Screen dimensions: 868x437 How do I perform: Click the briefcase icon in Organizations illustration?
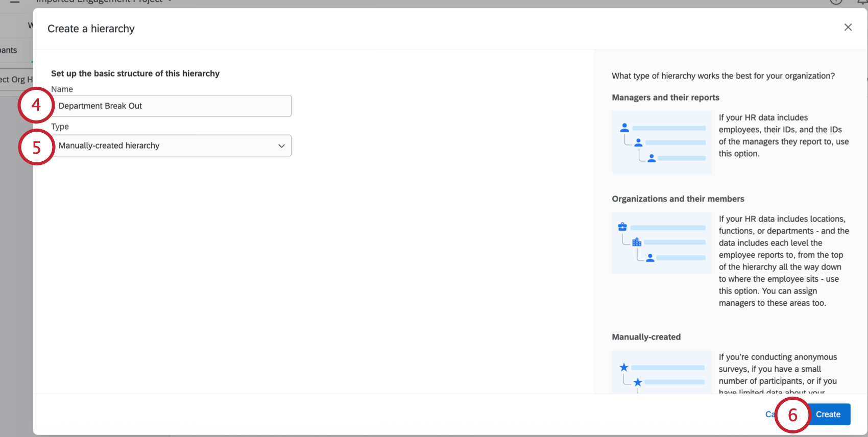tap(622, 227)
